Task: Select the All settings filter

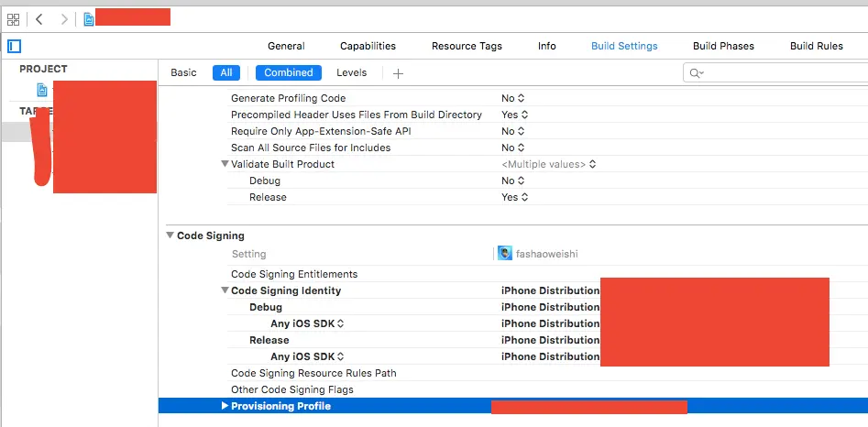Action: 225,72
